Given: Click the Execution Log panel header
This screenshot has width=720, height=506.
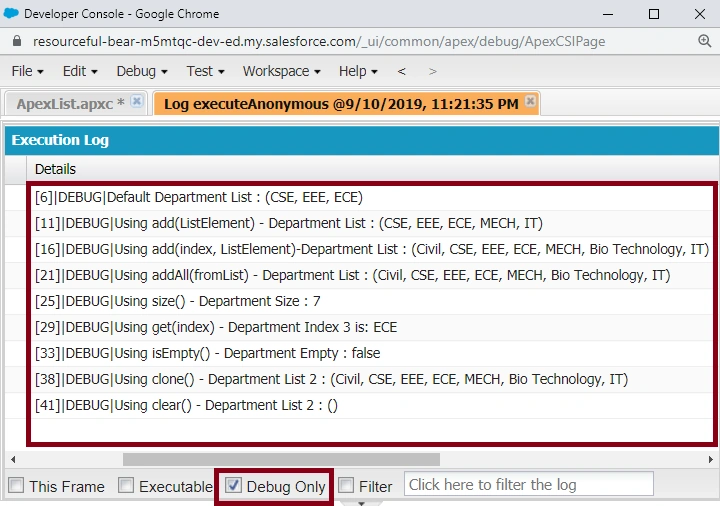Looking at the screenshot, I should [362, 141].
